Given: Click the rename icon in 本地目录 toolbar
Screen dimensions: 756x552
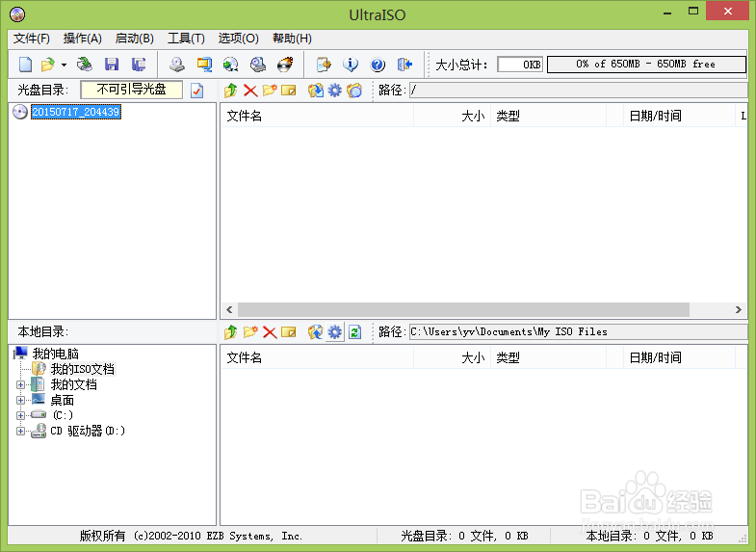Looking at the screenshot, I should tap(288, 332).
